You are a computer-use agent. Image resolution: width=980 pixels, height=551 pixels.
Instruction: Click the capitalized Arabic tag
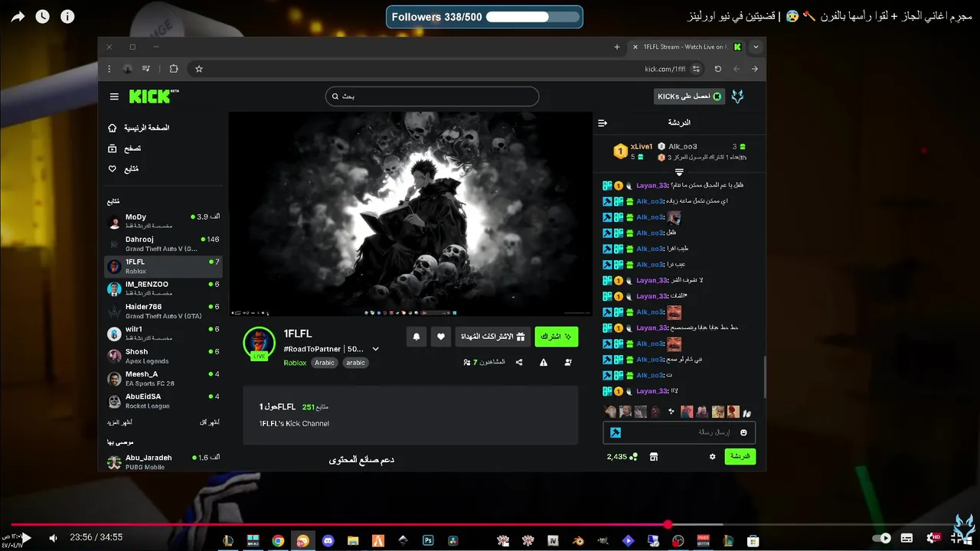coord(325,363)
